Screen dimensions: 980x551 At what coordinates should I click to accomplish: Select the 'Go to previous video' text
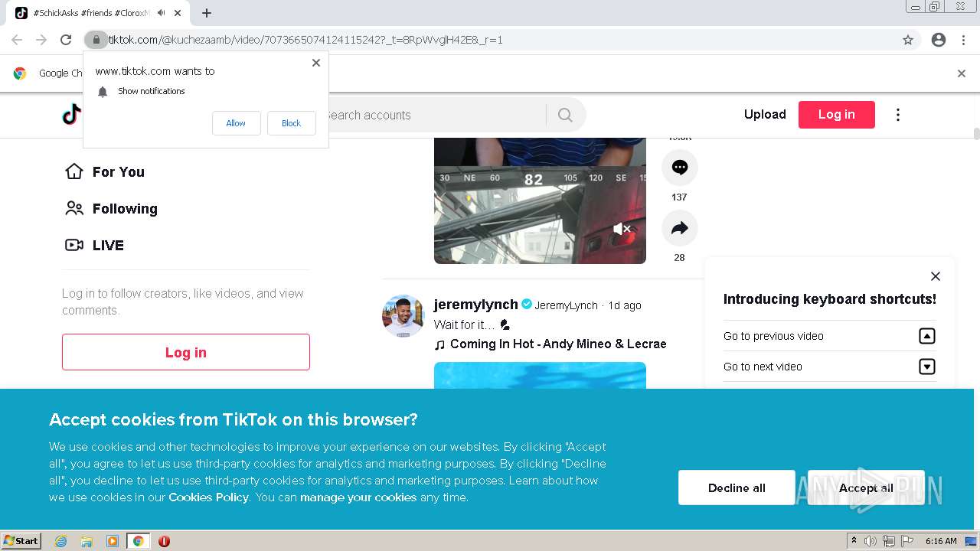(773, 336)
